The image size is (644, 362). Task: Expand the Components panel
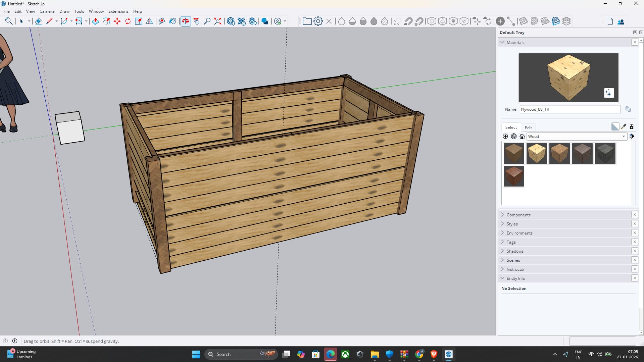click(518, 215)
